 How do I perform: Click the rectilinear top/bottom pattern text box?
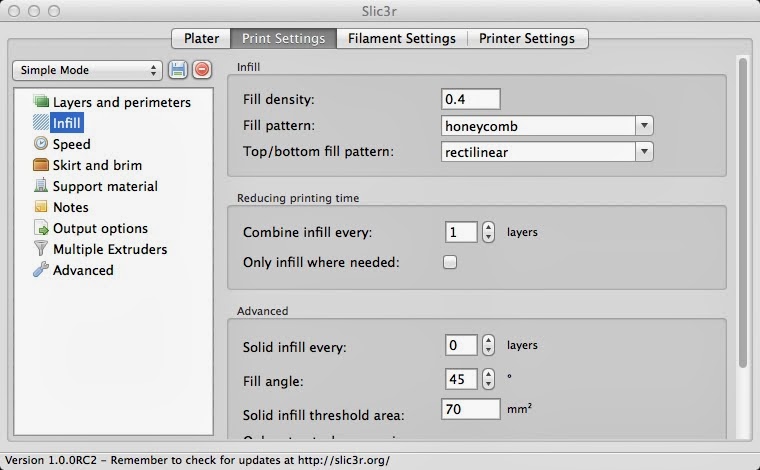[x=538, y=152]
